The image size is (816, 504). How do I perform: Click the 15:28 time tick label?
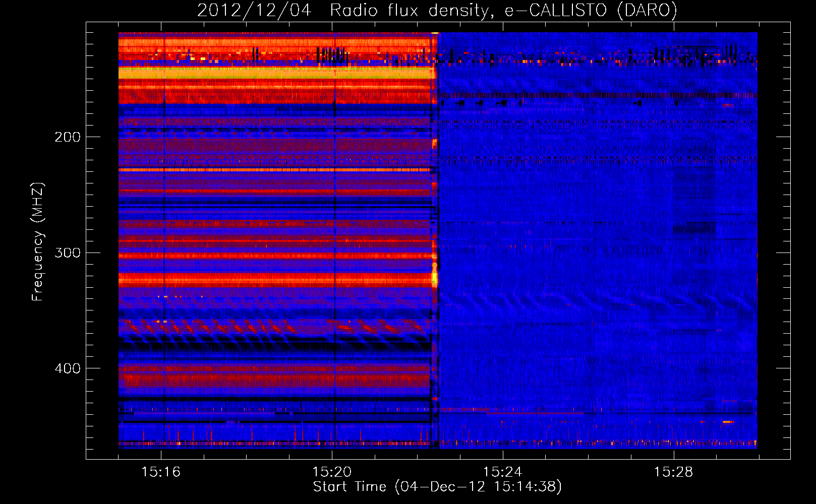pos(673,472)
